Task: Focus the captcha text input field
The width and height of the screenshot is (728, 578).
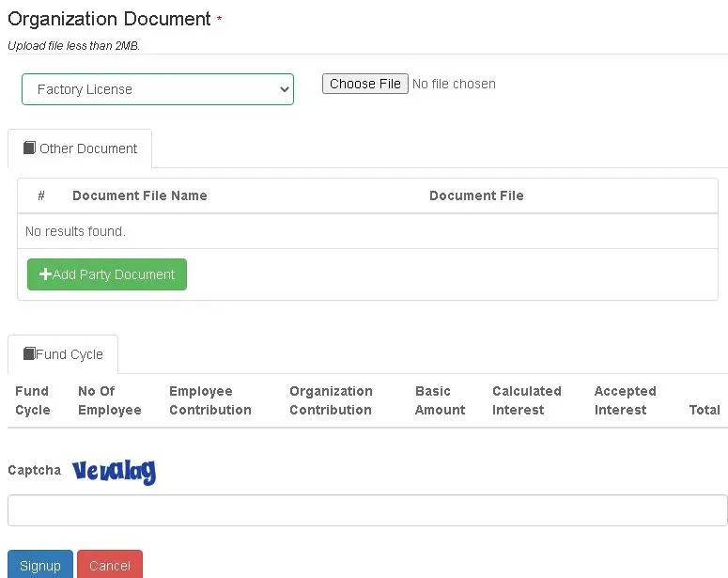Action: coord(367,510)
